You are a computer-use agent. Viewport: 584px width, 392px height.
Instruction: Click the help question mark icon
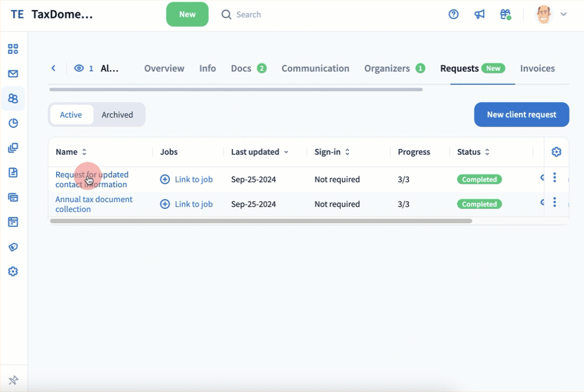pyautogui.click(x=454, y=15)
